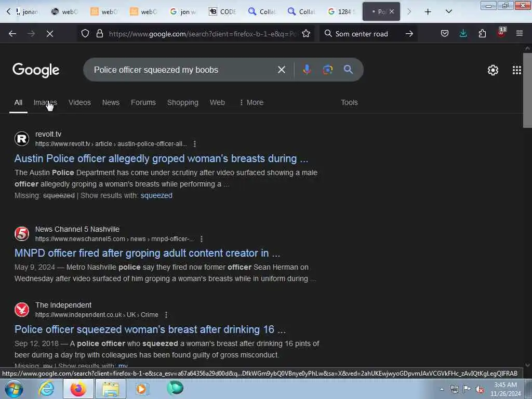Switch to the Forums results tab
The width and height of the screenshot is (532, 399).
(143, 102)
